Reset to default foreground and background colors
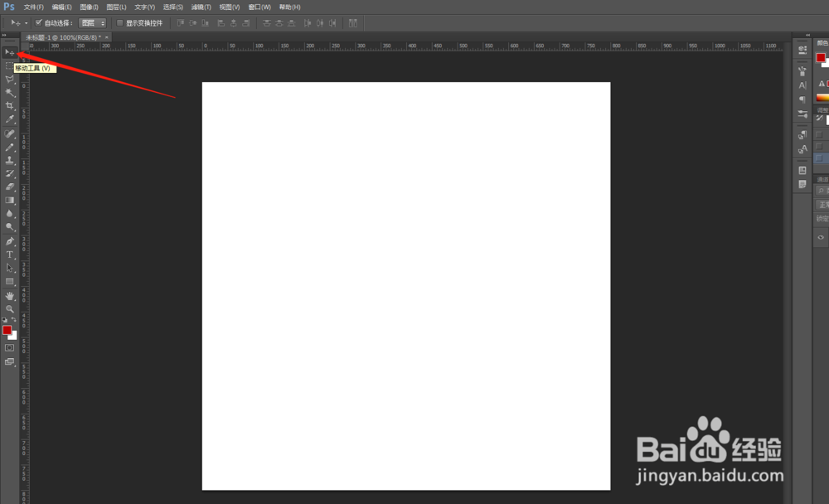Viewport: 829px width, 504px height. (5, 320)
